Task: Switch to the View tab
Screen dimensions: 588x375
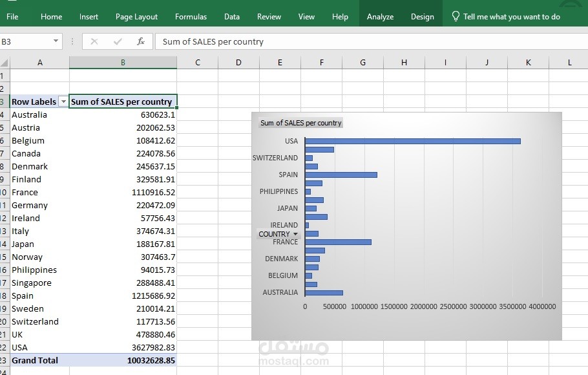Action: point(306,17)
